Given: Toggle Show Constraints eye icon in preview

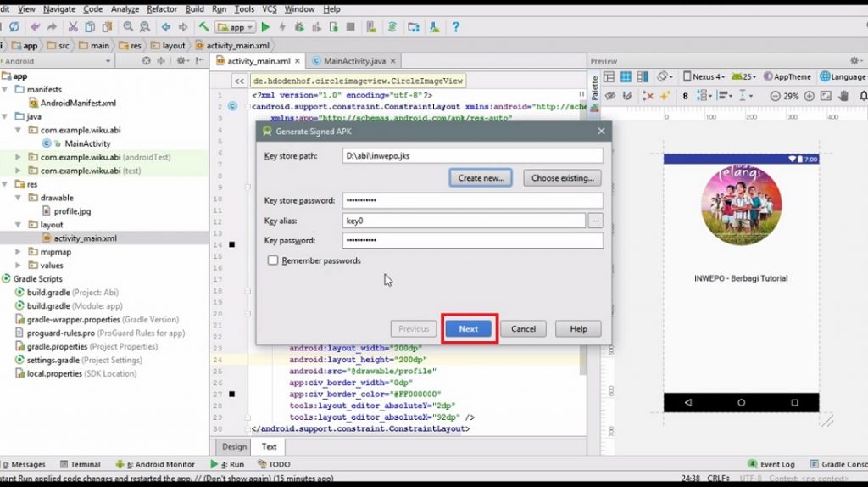Looking at the screenshot, I should [x=608, y=96].
